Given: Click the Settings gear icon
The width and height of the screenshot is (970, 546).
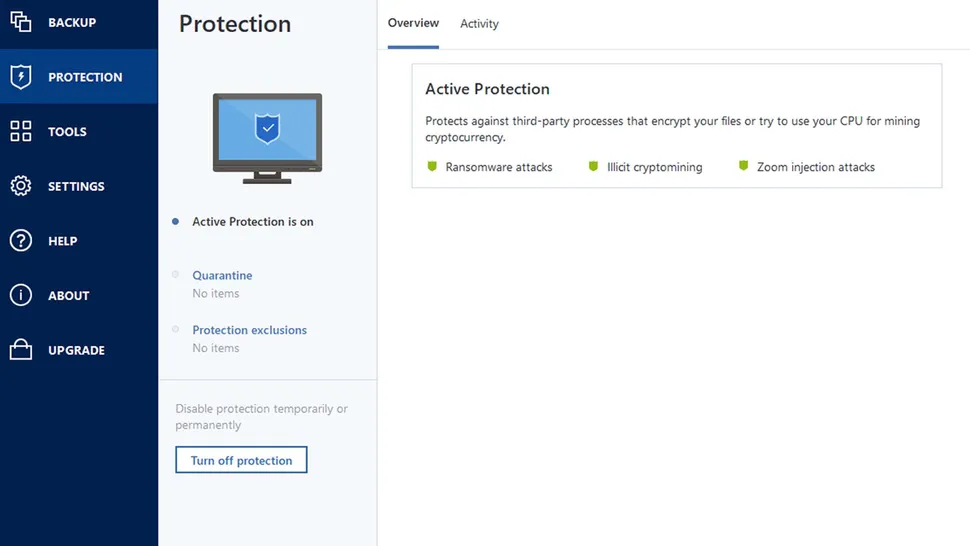Looking at the screenshot, I should (21, 186).
